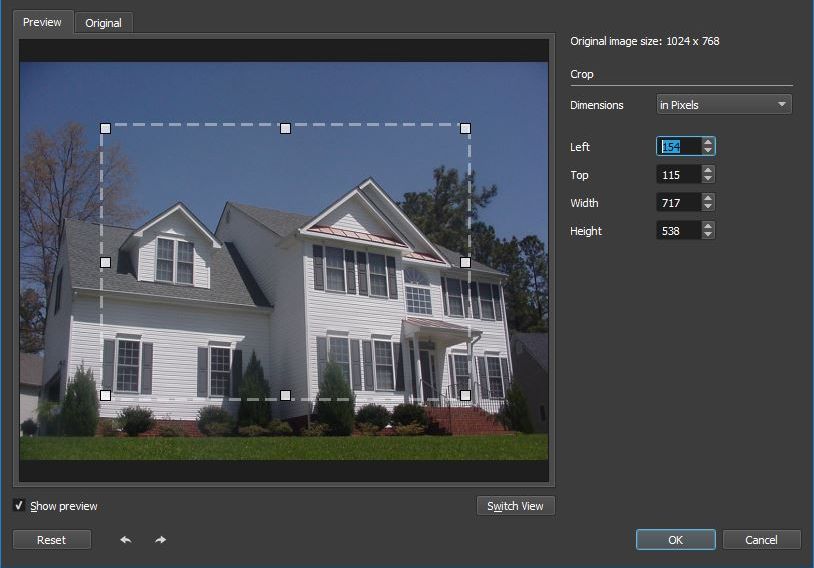Select the middle-right crop handle

point(466,262)
